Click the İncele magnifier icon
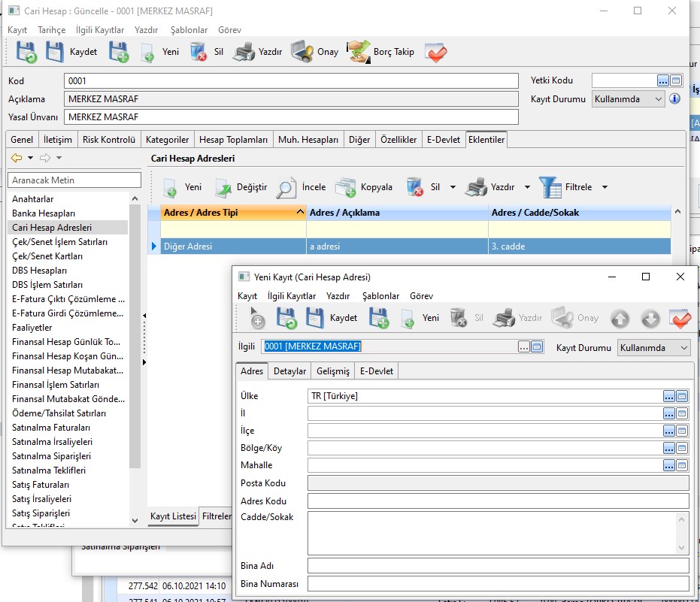Viewport: 700px width, 602px height. (286, 187)
